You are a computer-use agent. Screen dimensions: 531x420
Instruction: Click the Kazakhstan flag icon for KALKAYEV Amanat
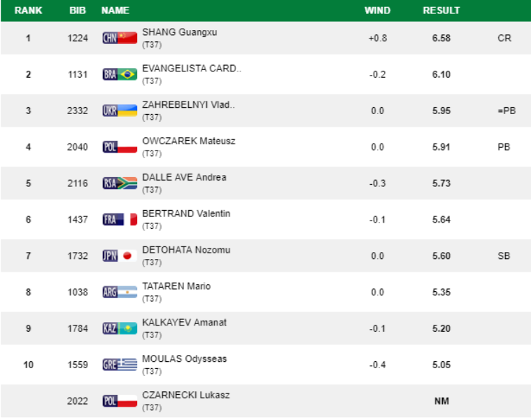click(120, 328)
